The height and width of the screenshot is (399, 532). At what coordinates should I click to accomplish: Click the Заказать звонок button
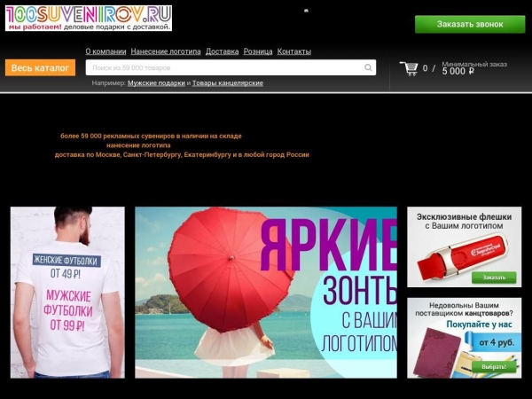click(x=470, y=24)
